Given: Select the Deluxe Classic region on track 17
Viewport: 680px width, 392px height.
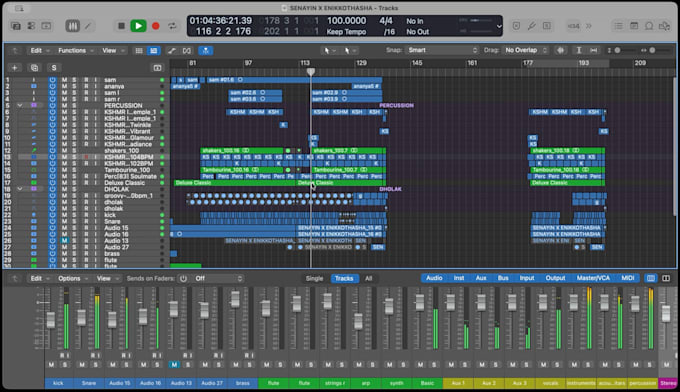Looking at the screenshot, I should tap(235, 183).
